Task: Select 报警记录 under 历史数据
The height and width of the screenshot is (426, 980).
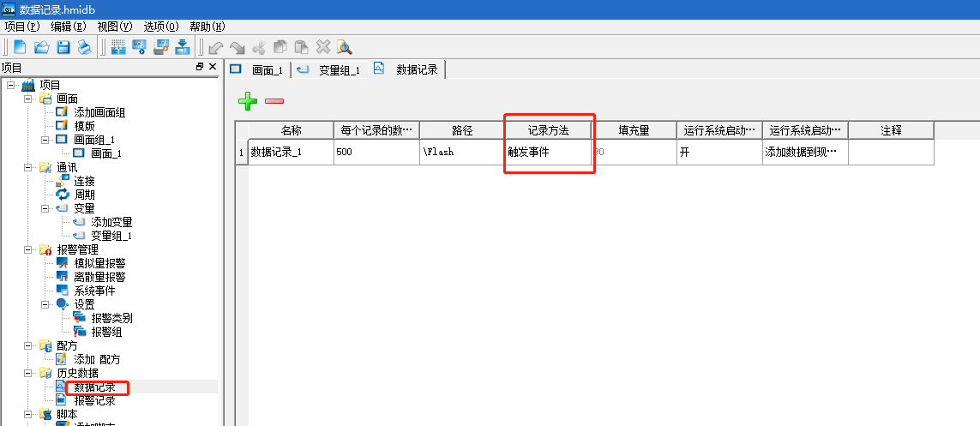Action: tap(94, 401)
